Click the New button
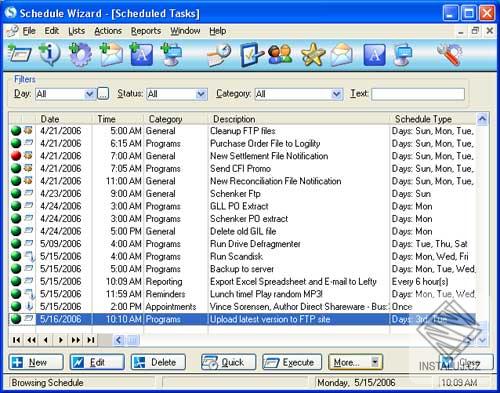The height and width of the screenshot is (393, 500). pyautogui.click(x=36, y=362)
